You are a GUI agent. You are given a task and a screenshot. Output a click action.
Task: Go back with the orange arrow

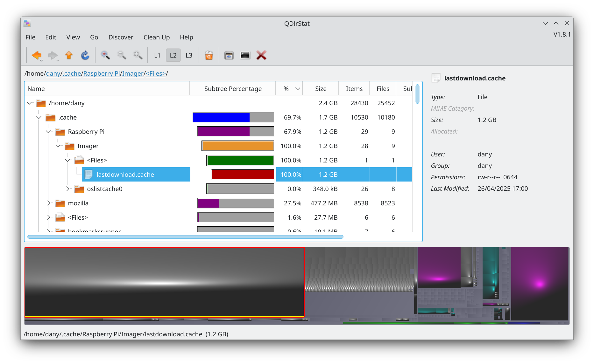pos(37,55)
